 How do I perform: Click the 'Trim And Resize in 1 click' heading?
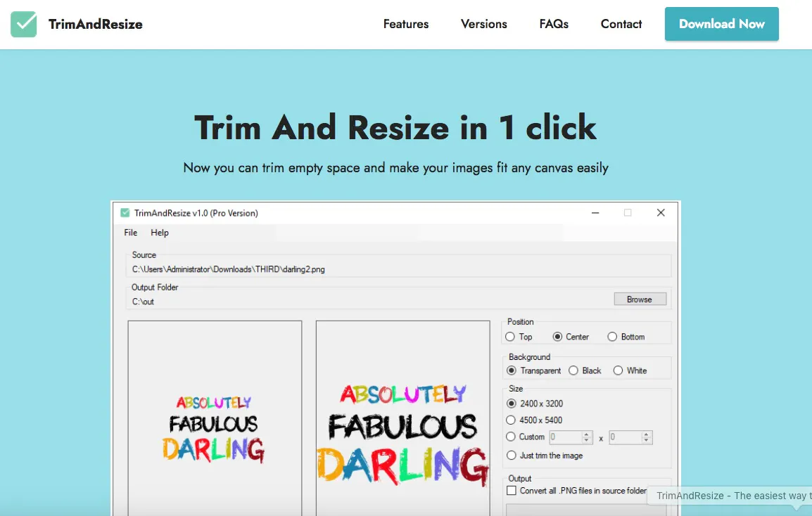click(395, 127)
